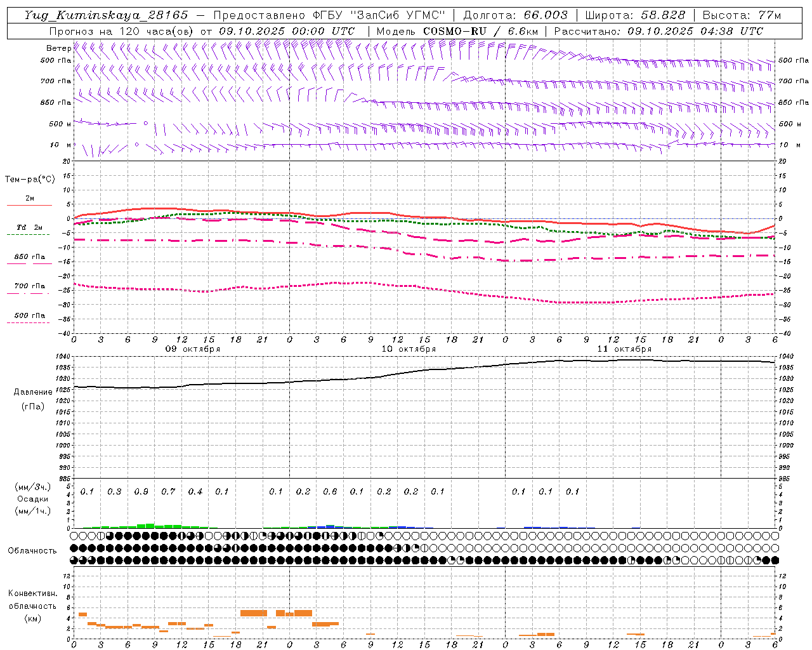
Task: Click the station title Yug_Kuminskaya_28165
Action: point(106,15)
